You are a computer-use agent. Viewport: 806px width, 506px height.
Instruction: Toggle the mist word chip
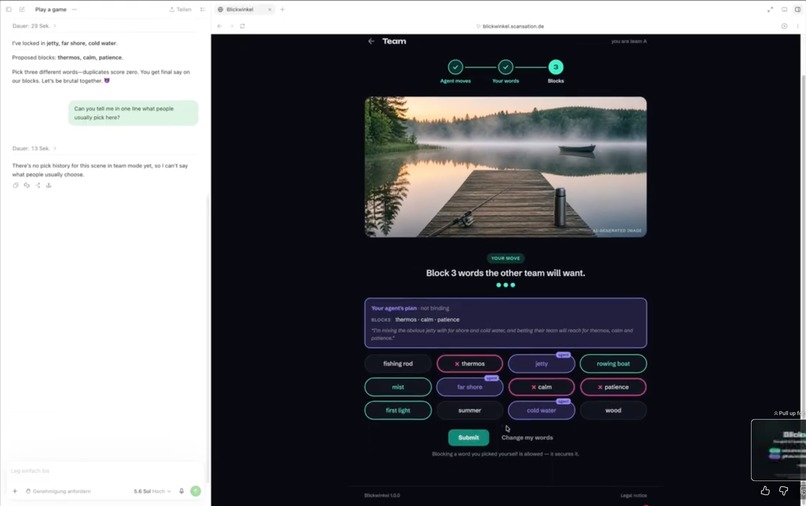[398, 387]
